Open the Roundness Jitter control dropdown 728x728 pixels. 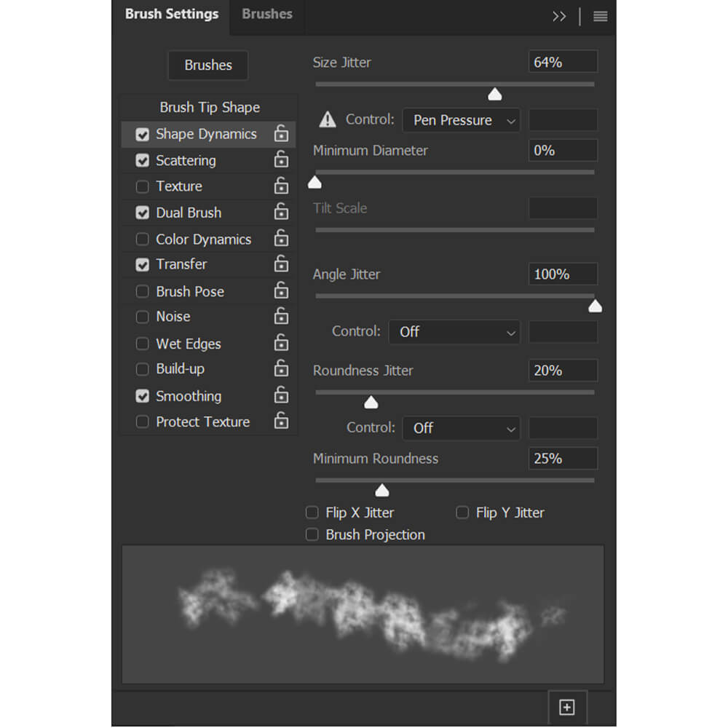point(461,428)
